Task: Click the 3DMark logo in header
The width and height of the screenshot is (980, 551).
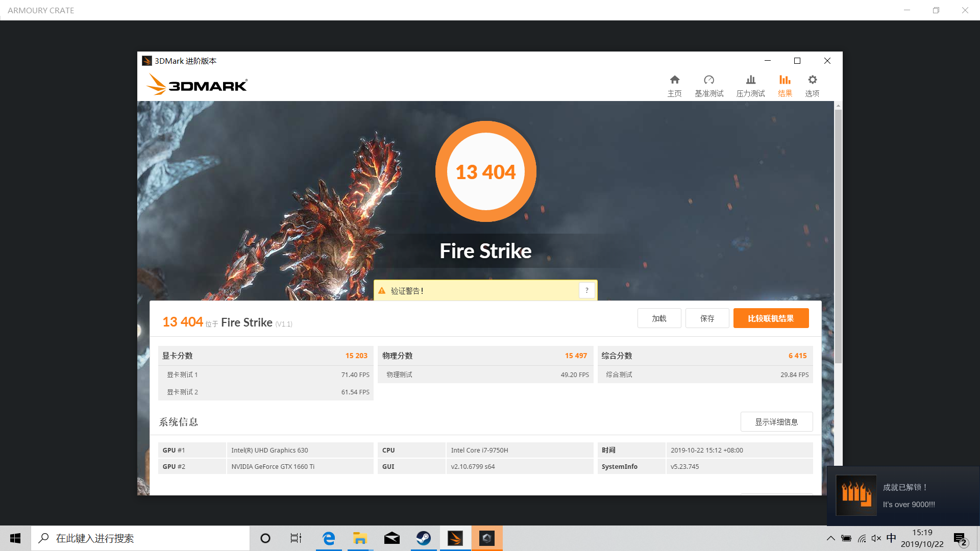Action: coord(197,84)
